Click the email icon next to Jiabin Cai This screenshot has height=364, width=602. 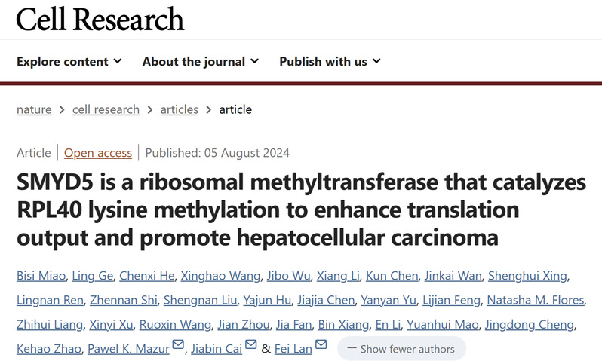[250, 344]
